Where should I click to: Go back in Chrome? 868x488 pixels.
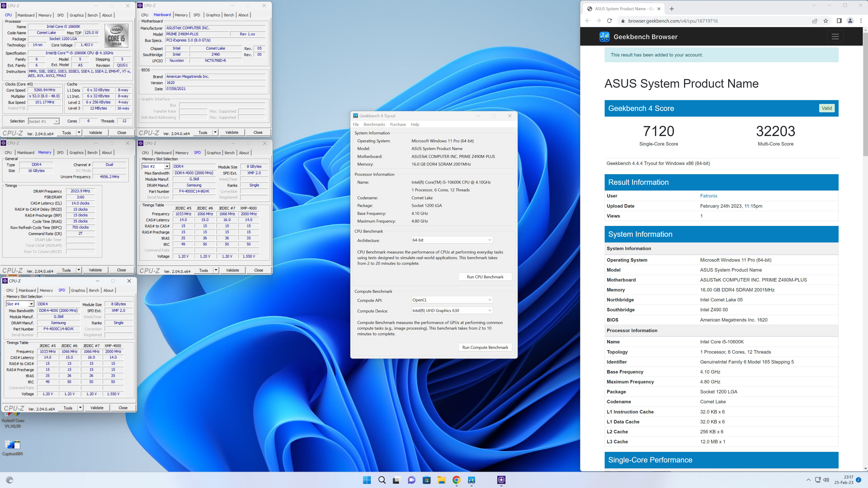pos(588,21)
